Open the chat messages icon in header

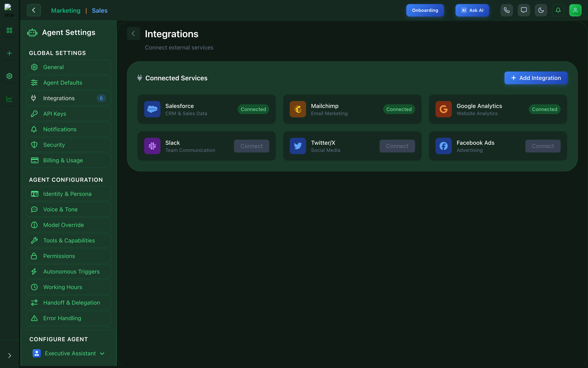coord(524,10)
